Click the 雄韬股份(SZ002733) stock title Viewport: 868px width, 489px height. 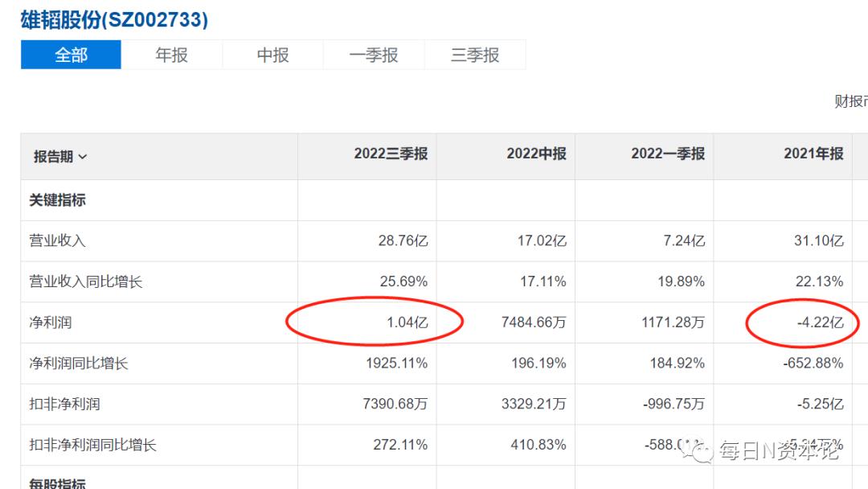tap(115, 20)
